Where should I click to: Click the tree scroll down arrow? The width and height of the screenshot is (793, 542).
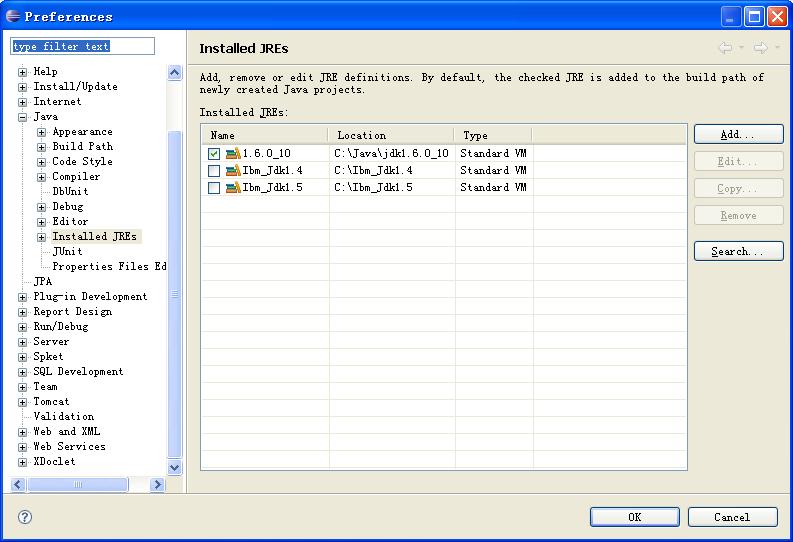click(x=174, y=467)
